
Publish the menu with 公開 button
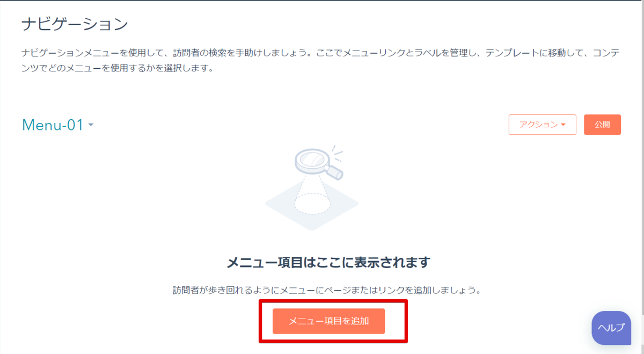[602, 125]
